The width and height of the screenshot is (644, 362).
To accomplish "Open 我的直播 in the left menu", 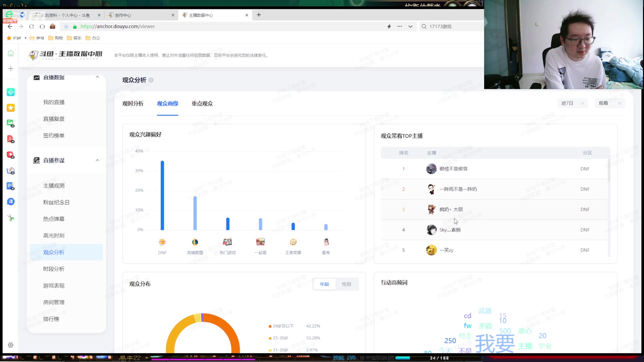I will point(54,102).
